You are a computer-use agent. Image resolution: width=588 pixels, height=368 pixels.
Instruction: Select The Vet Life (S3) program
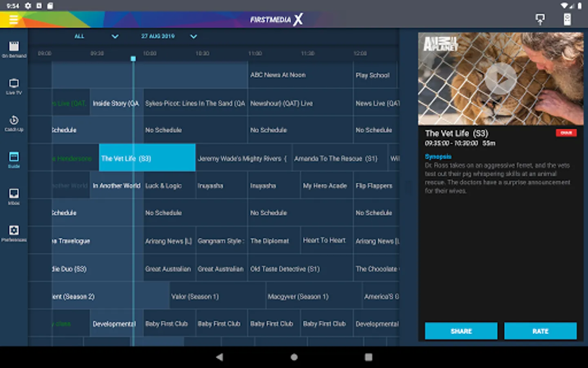click(147, 158)
